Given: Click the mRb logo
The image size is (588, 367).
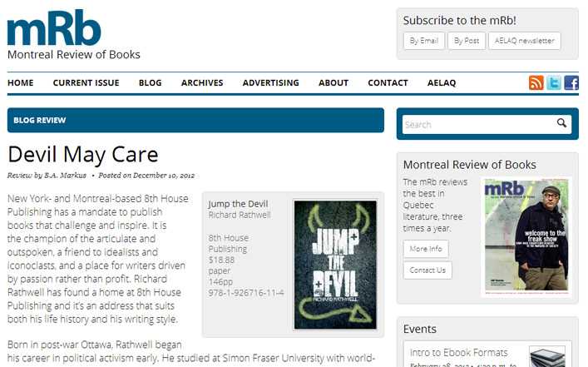Looking at the screenshot, I should [x=54, y=27].
